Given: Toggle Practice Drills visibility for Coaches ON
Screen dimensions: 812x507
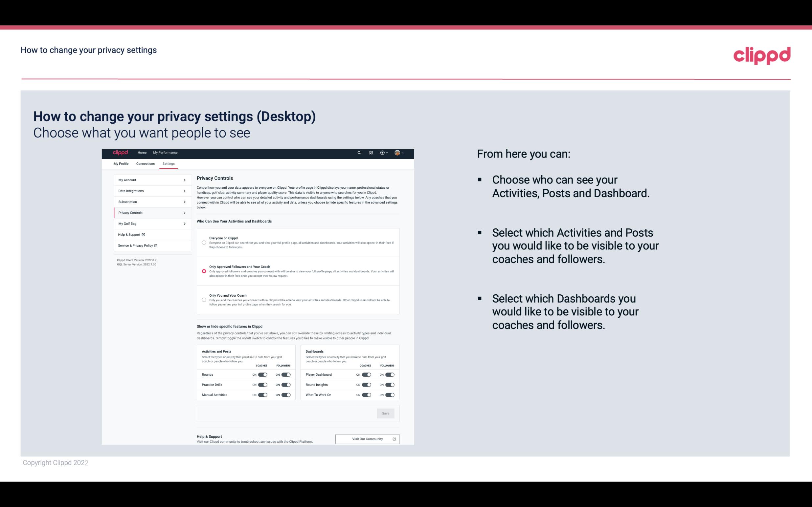Looking at the screenshot, I should click(262, 384).
